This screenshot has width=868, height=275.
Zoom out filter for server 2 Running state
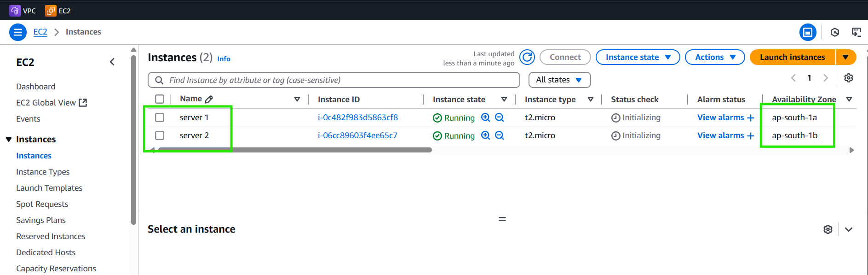(x=500, y=135)
